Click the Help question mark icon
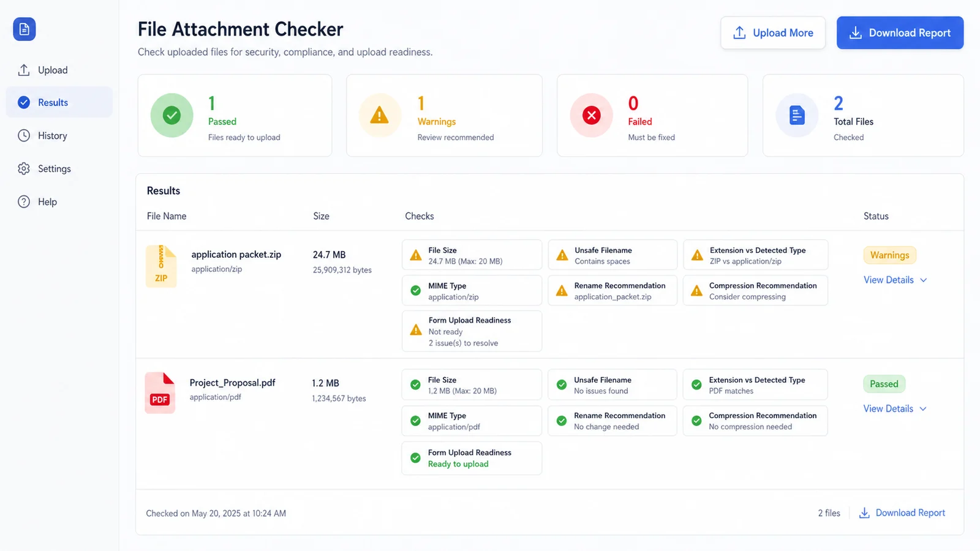The width and height of the screenshot is (980, 551). point(24,201)
